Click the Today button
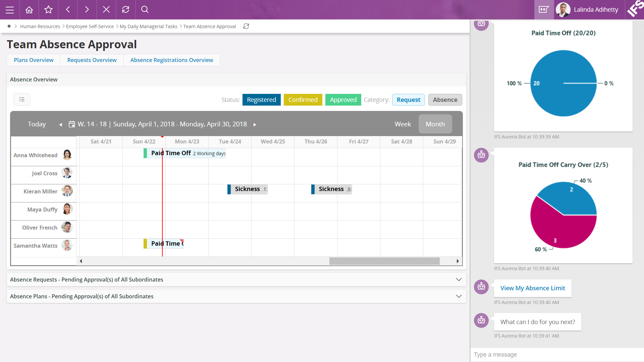The height and width of the screenshot is (362, 644). pyautogui.click(x=37, y=124)
